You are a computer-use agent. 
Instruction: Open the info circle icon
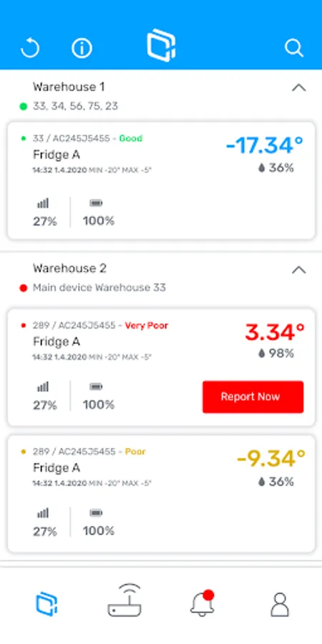[x=82, y=48]
